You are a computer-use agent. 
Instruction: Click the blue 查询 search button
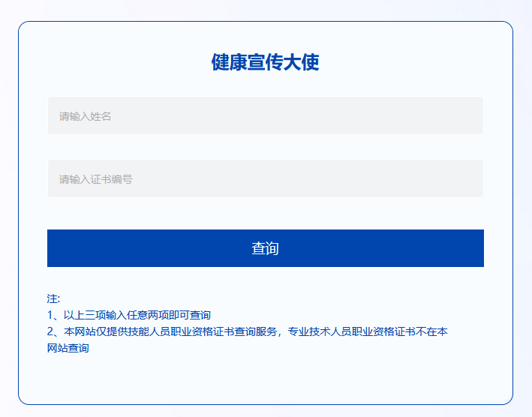(x=266, y=248)
